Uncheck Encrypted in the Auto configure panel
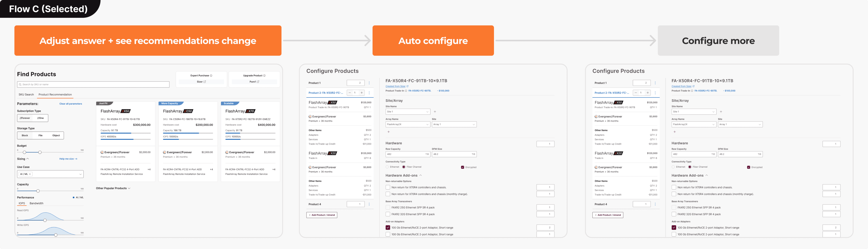The height and width of the screenshot is (249, 868). [462, 167]
